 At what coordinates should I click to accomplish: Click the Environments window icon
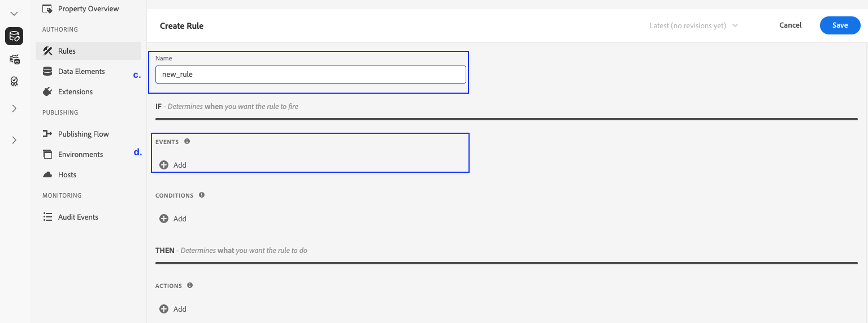[48, 154]
